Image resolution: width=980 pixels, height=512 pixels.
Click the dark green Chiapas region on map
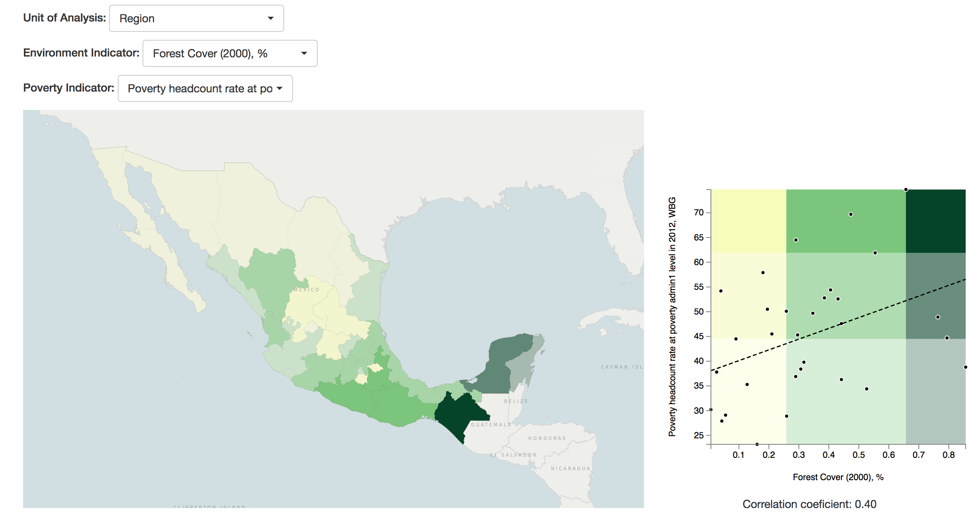tap(456, 413)
